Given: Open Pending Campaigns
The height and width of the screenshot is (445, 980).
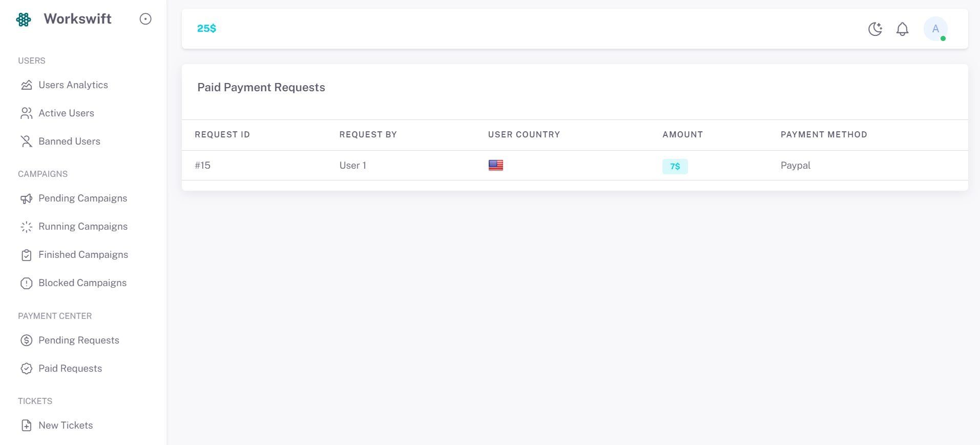Looking at the screenshot, I should (x=82, y=198).
